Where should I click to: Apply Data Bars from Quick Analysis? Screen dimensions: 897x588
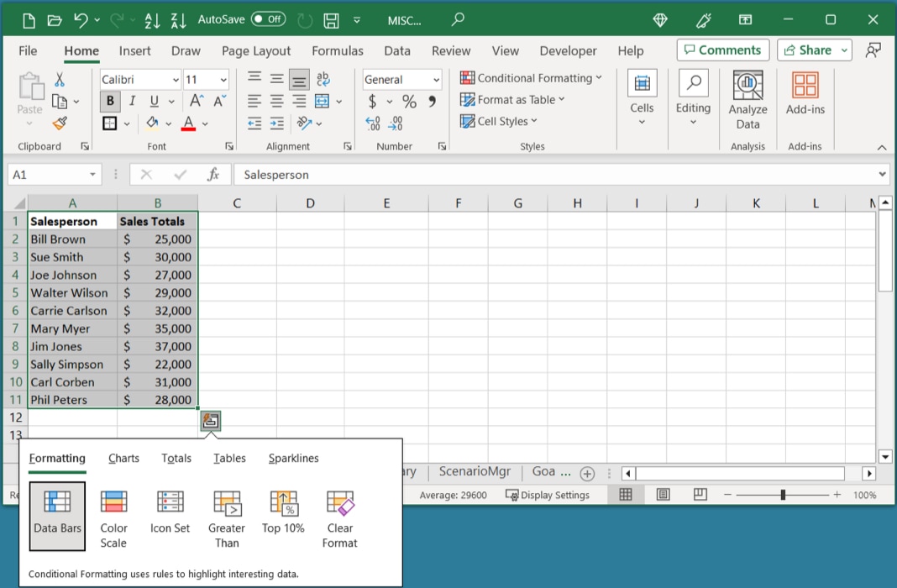tap(56, 512)
